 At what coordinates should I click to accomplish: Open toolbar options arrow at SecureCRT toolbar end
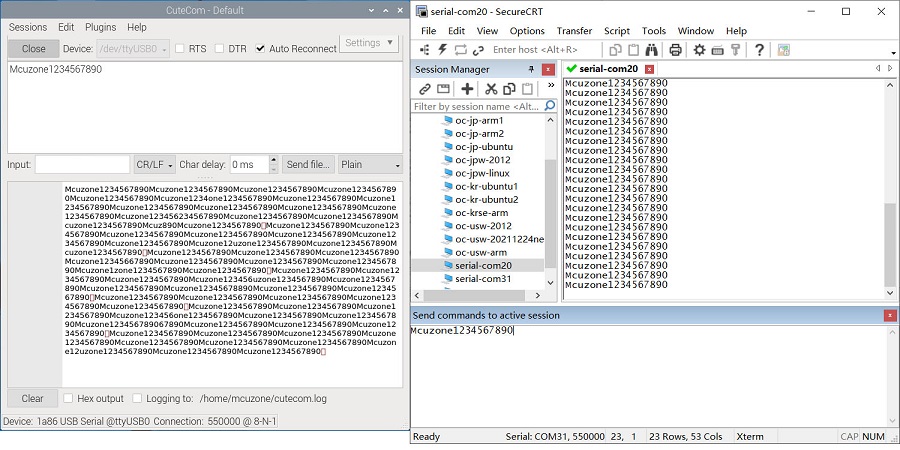(894, 53)
